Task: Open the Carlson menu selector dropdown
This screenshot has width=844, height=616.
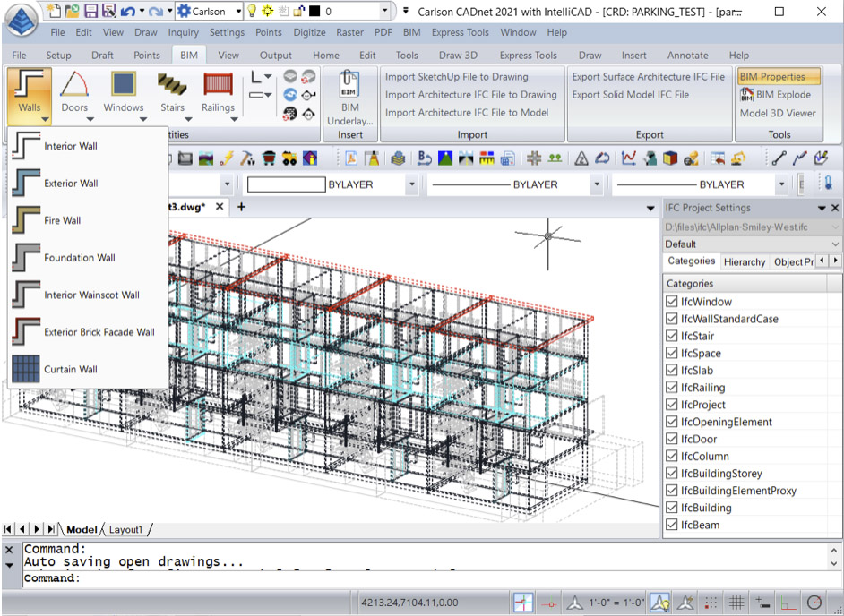Action: click(x=238, y=11)
